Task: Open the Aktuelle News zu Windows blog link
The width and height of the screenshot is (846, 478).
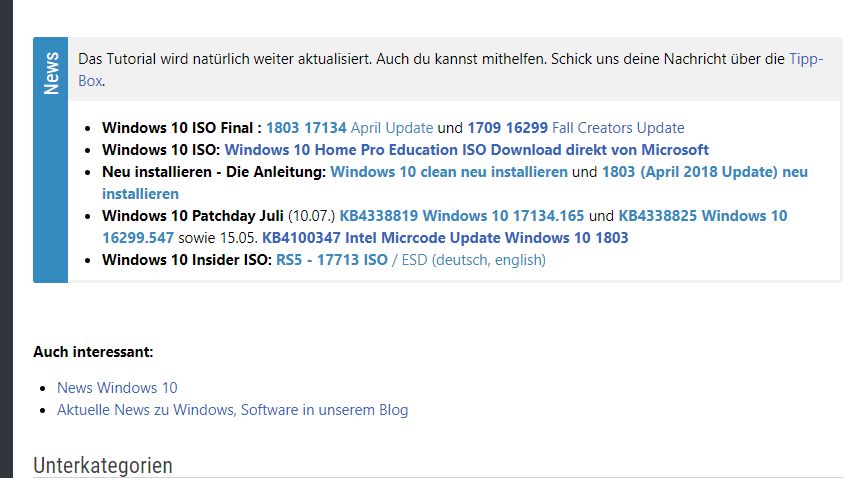Action: pyautogui.click(x=233, y=410)
